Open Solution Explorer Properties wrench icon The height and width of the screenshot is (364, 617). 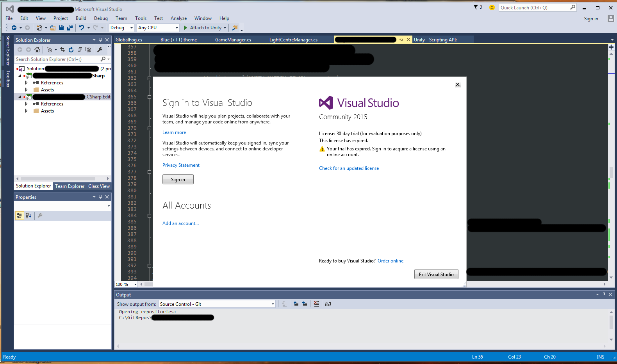coord(100,50)
